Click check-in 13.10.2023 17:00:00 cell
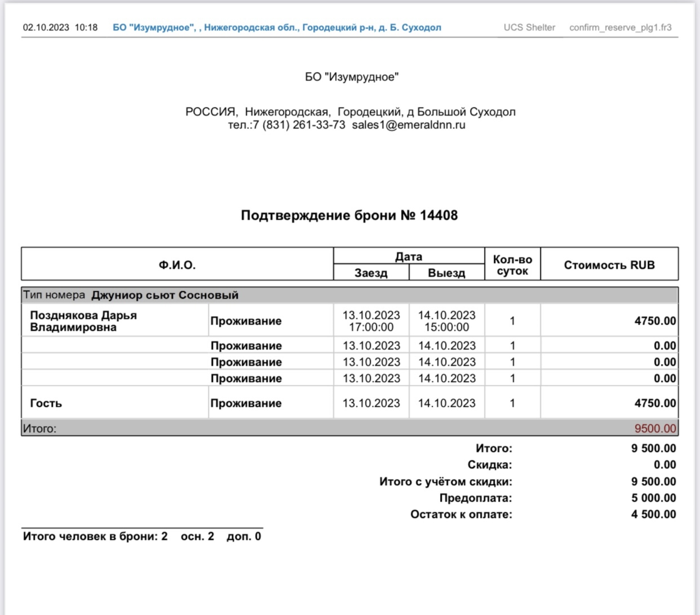 coord(371,321)
